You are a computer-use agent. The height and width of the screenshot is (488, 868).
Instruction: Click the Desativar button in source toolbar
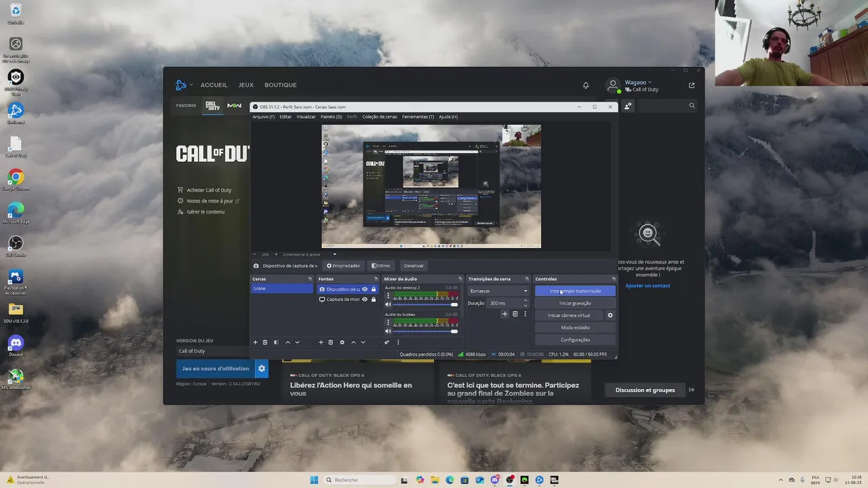tap(414, 266)
